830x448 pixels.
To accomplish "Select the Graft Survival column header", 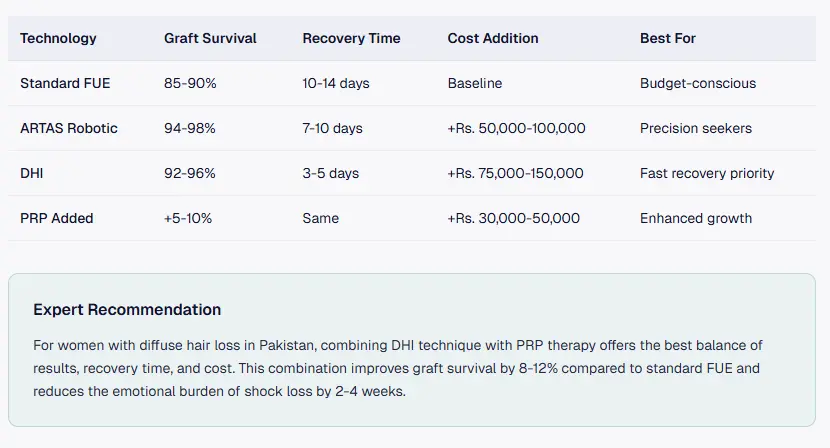I will (210, 38).
